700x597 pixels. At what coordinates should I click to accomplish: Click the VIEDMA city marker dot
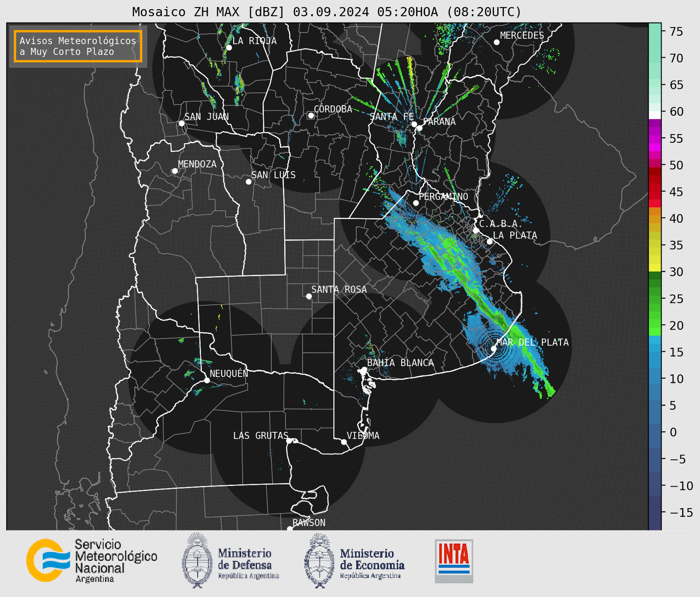pyautogui.click(x=344, y=442)
